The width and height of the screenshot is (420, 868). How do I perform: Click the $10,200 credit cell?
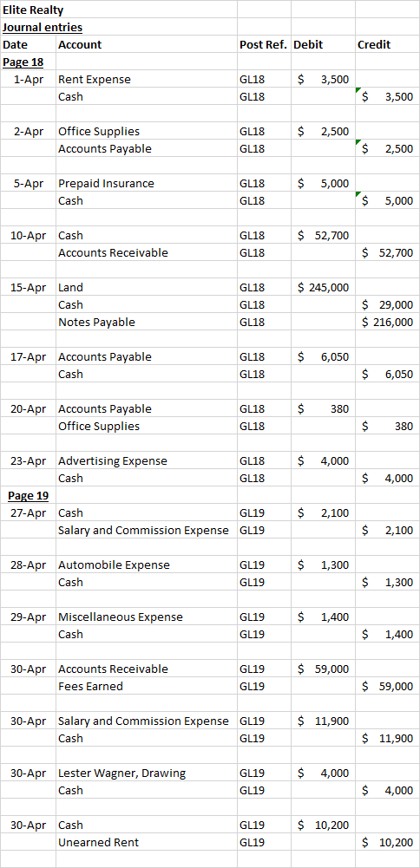[x=387, y=843]
